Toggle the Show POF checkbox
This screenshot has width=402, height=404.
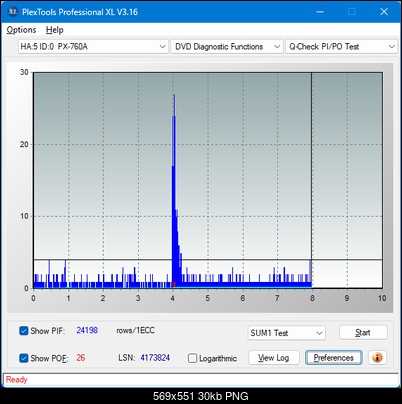point(24,358)
